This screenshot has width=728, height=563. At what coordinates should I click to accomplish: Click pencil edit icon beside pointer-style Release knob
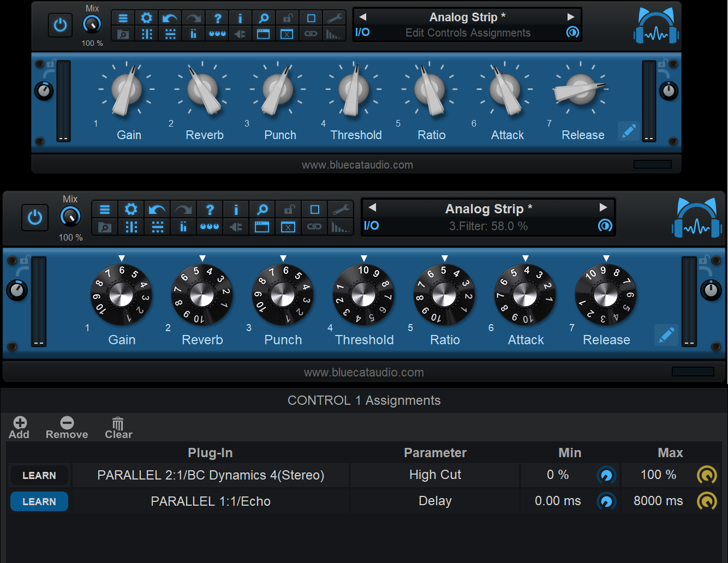629,131
